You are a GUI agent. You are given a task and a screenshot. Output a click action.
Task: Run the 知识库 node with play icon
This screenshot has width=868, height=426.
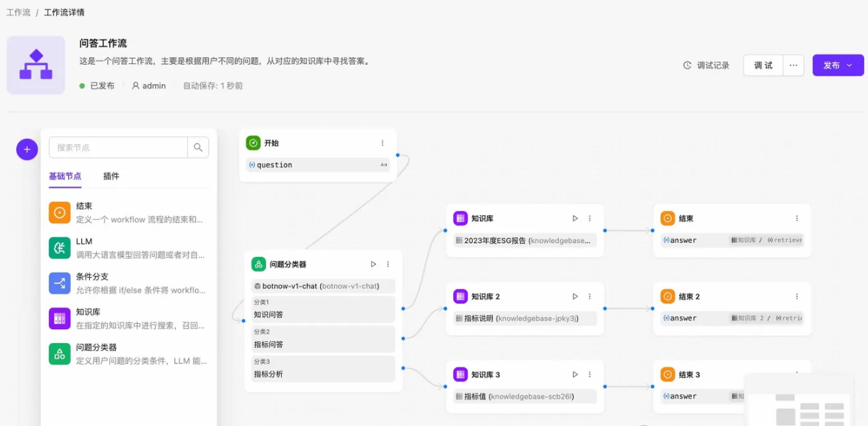tap(575, 218)
